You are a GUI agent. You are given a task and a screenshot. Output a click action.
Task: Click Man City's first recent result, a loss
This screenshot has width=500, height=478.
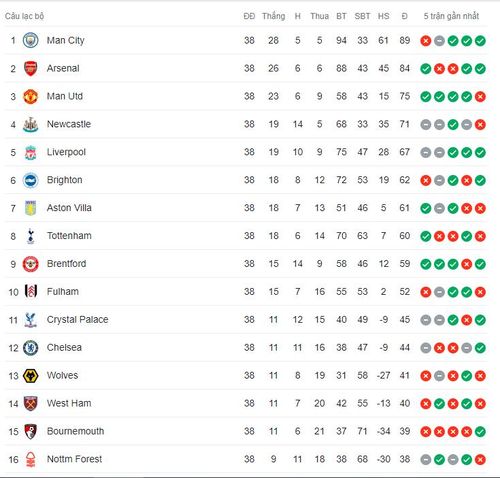pos(426,41)
